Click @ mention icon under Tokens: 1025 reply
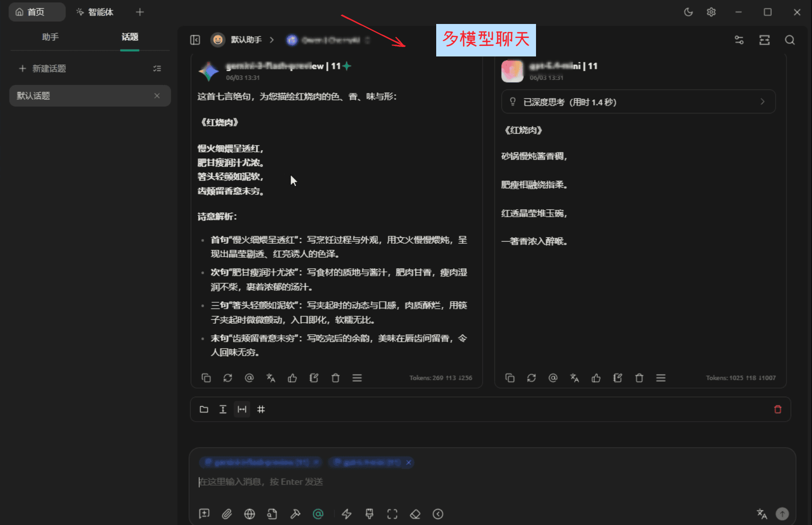812x525 pixels. [x=553, y=378]
